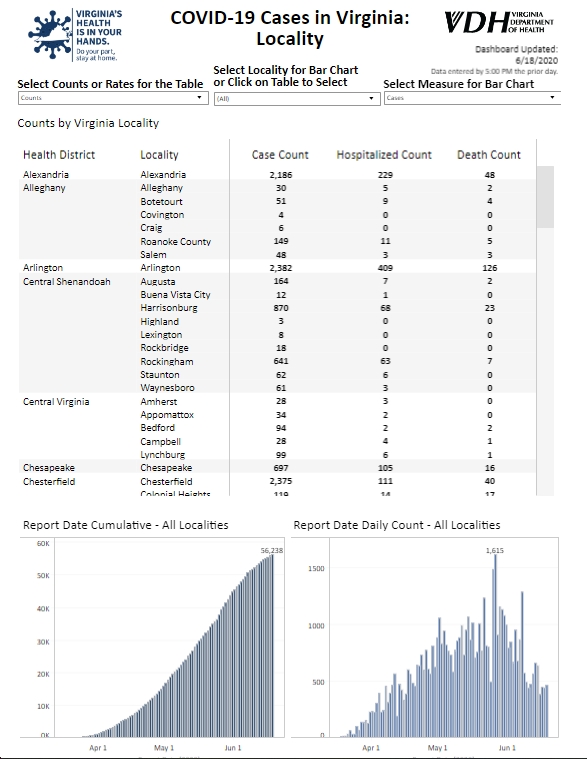This screenshot has width=587, height=759.
Task: Click the table's vertical scrollbar thumb
Action: (545, 197)
